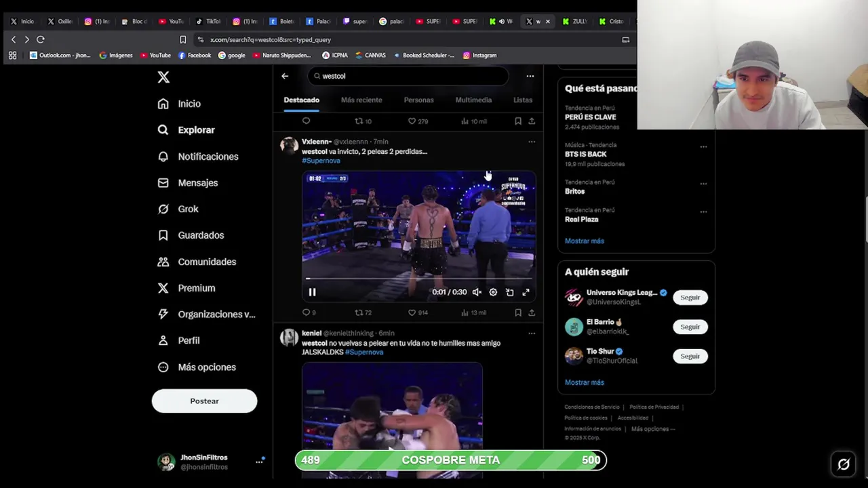Expand Más opciones menu
This screenshot has height=488, width=868.
[197, 367]
